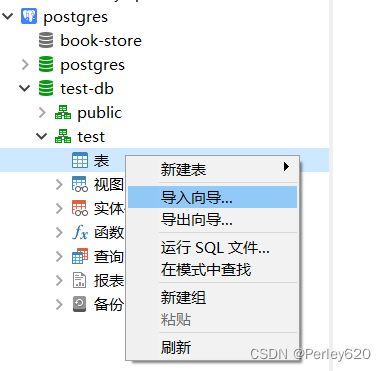Select the 表 tree row label

coord(101,161)
